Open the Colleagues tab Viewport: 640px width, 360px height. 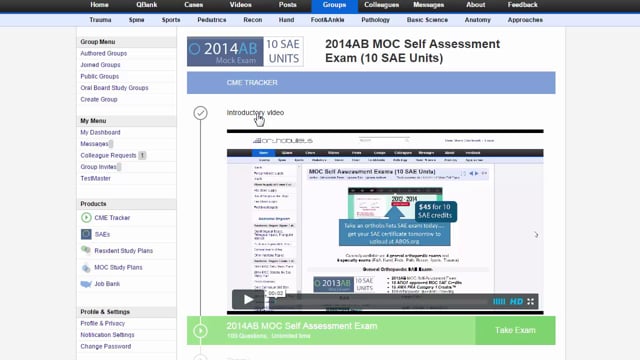pyautogui.click(x=382, y=5)
